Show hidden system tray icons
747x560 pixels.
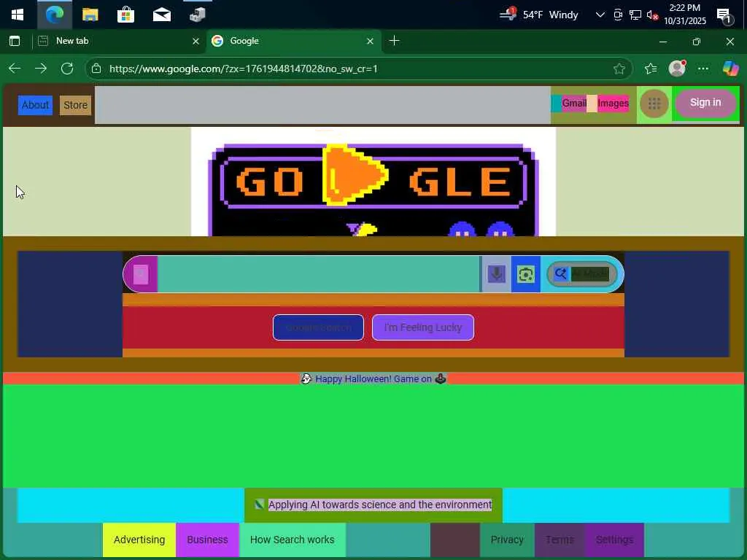(600, 15)
